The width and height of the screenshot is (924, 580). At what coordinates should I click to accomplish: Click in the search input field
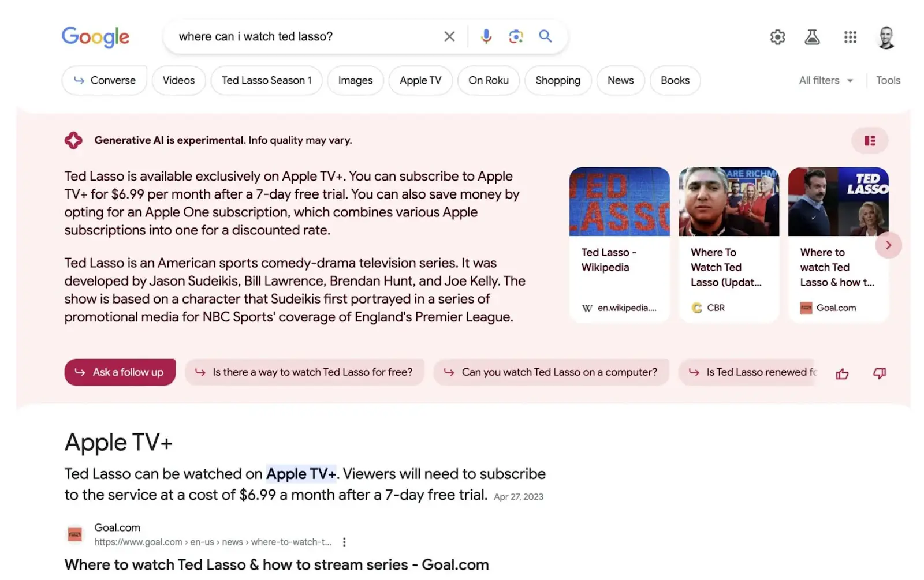click(306, 37)
